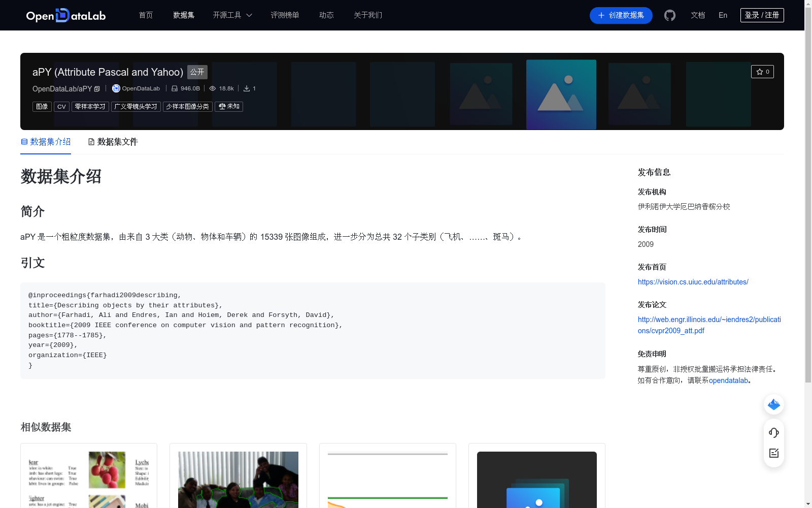Open similar dataset thumbnail with group photo
This screenshot has height=508, width=812.
(x=238, y=480)
